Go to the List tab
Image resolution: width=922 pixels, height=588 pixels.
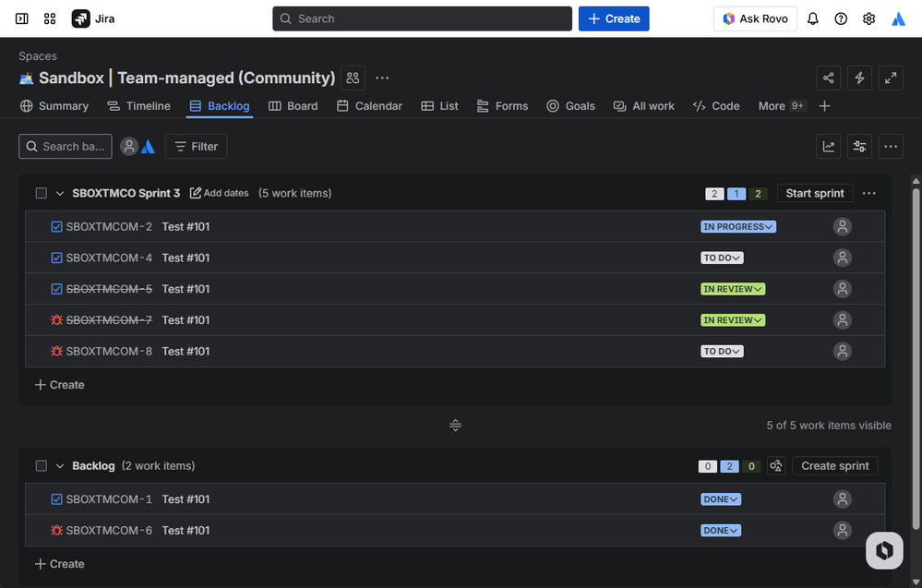click(x=440, y=106)
